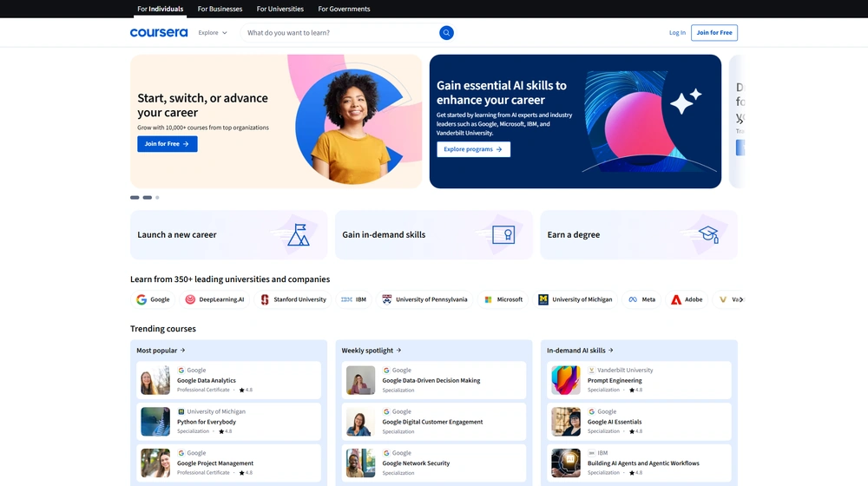The height and width of the screenshot is (486, 868).
Task: Click the Join for Free header button
Action: 714,33
